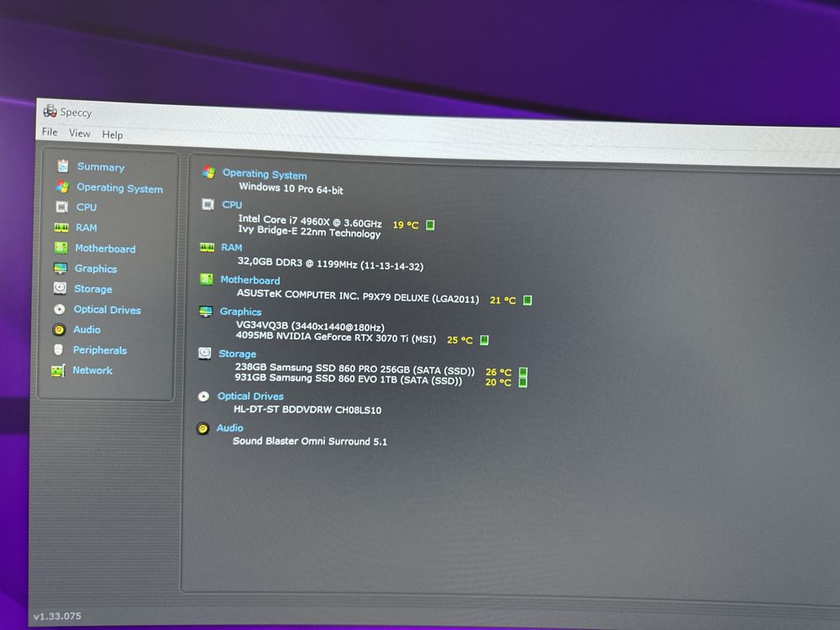Click the RAM stick icon in sidebar
Screen dimensions: 840x630
(61, 227)
